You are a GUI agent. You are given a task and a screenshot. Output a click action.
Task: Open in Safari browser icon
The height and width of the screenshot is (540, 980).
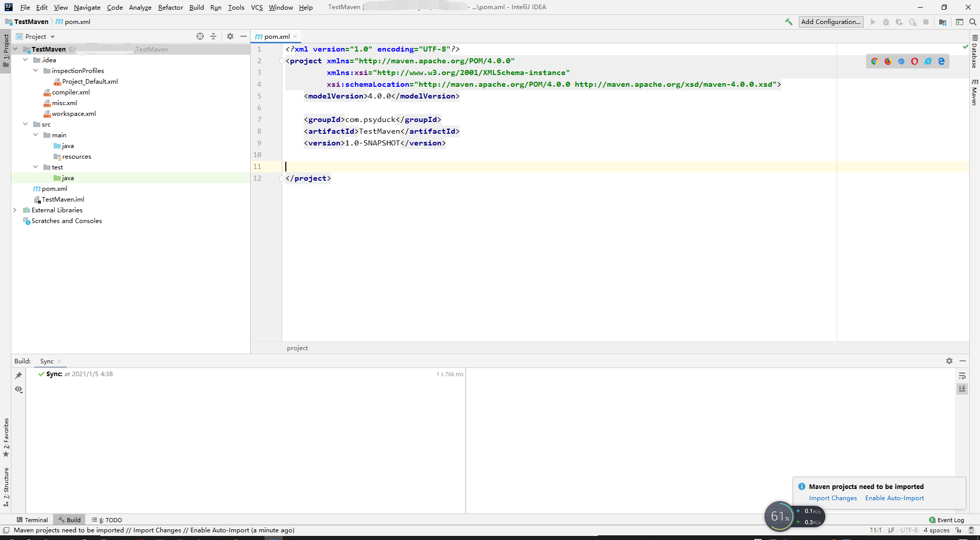point(901,61)
